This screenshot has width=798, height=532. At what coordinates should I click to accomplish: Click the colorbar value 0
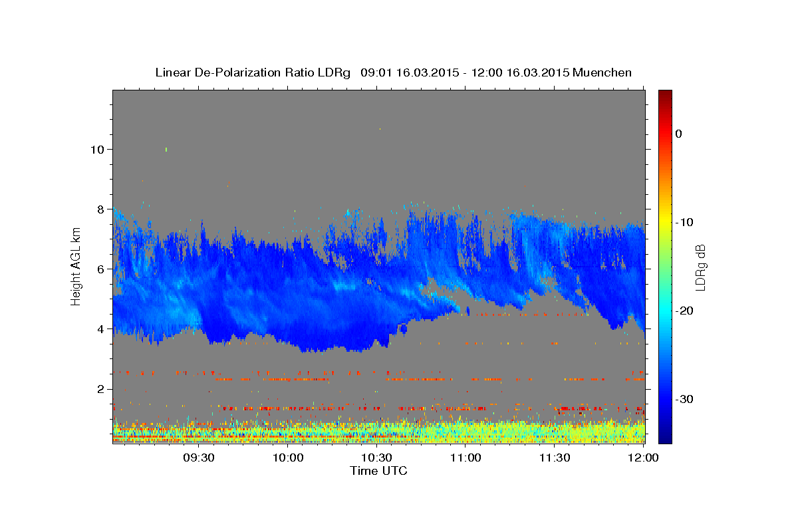[x=679, y=134]
